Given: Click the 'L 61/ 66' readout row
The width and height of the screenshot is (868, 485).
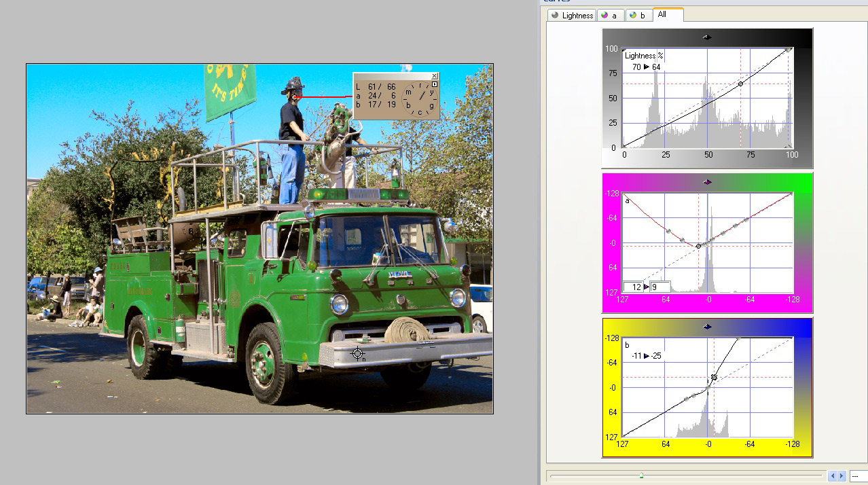Looking at the screenshot, I should (x=376, y=87).
